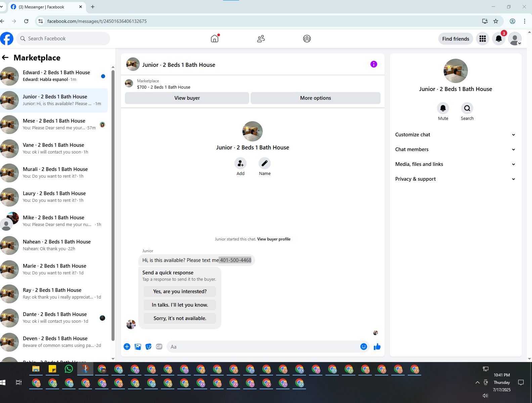Expand the Privacy & support section
The height and width of the screenshot is (403, 532).
pos(455,179)
